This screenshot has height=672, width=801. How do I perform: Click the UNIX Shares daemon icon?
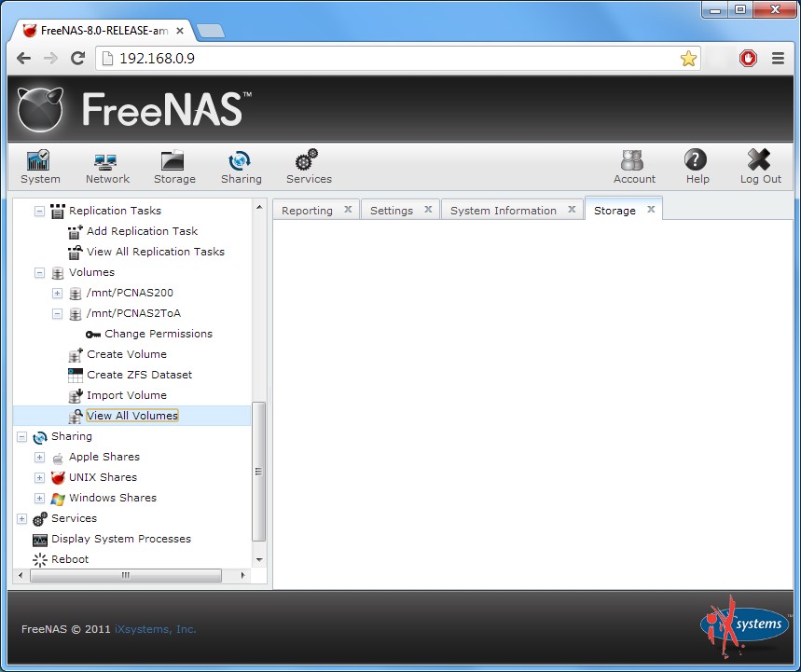[58, 478]
